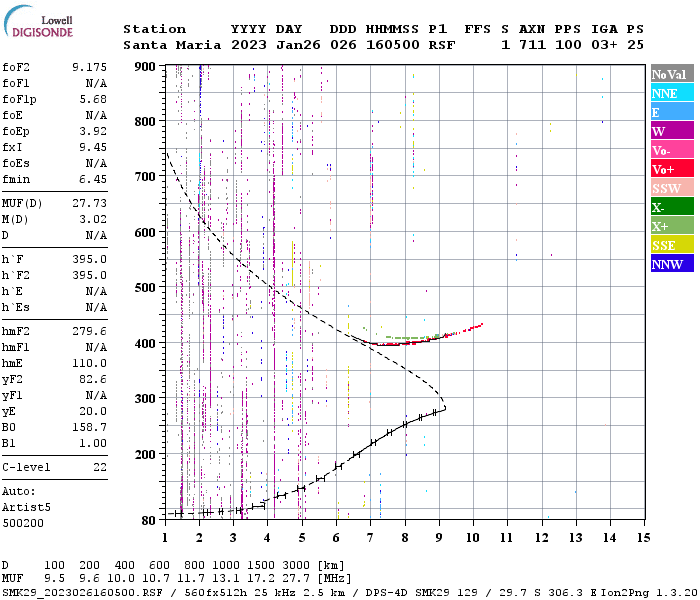The height and width of the screenshot is (600, 700).
Task: Click the MUF(D) value 27.73
Action: 89,203
